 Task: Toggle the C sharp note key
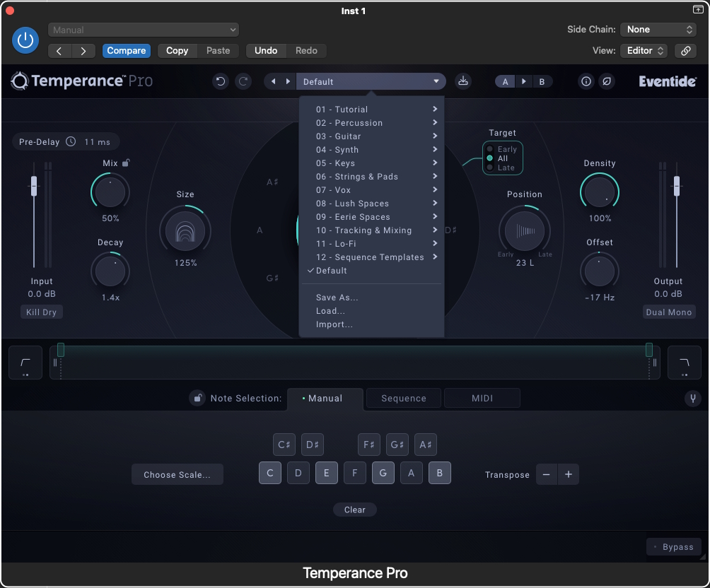coord(284,445)
